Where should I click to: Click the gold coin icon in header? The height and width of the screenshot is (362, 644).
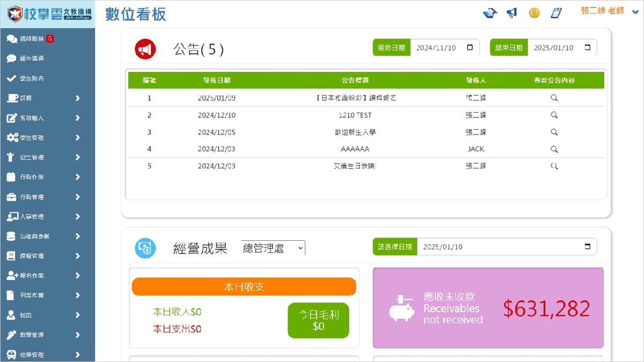[534, 13]
